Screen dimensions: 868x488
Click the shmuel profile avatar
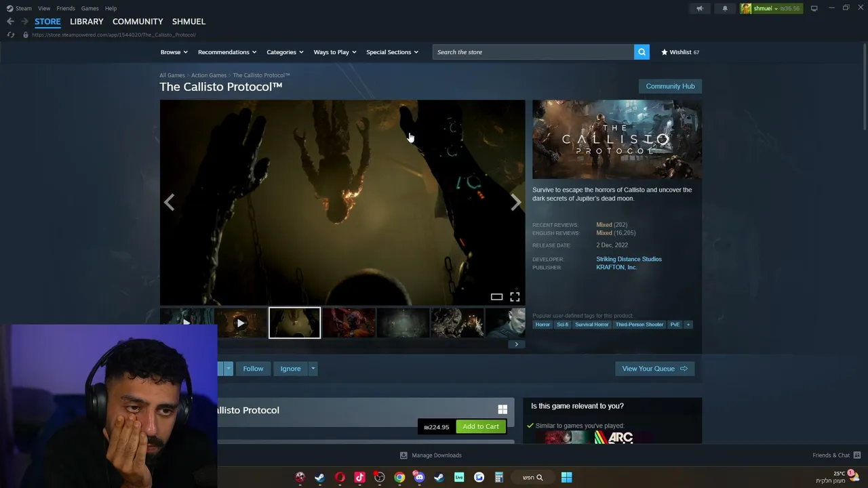coord(746,8)
